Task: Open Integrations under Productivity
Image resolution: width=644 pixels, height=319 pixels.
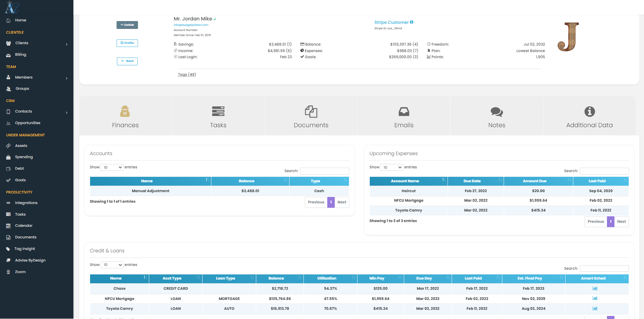Action: [26, 203]
